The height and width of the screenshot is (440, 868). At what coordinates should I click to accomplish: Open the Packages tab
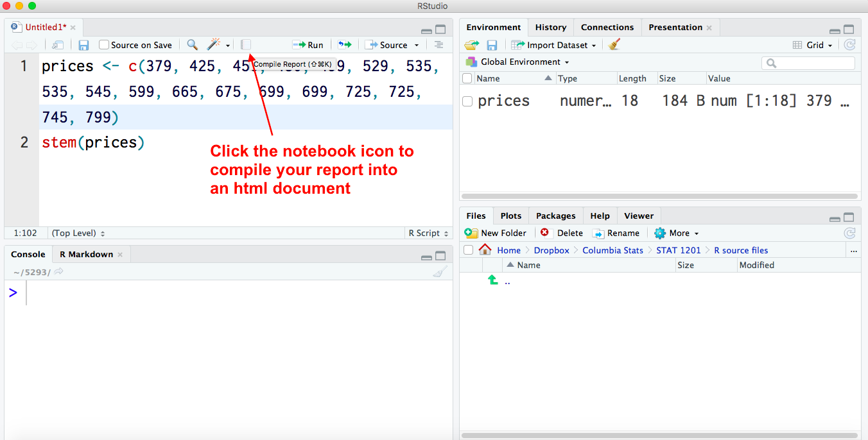[556, 216]
